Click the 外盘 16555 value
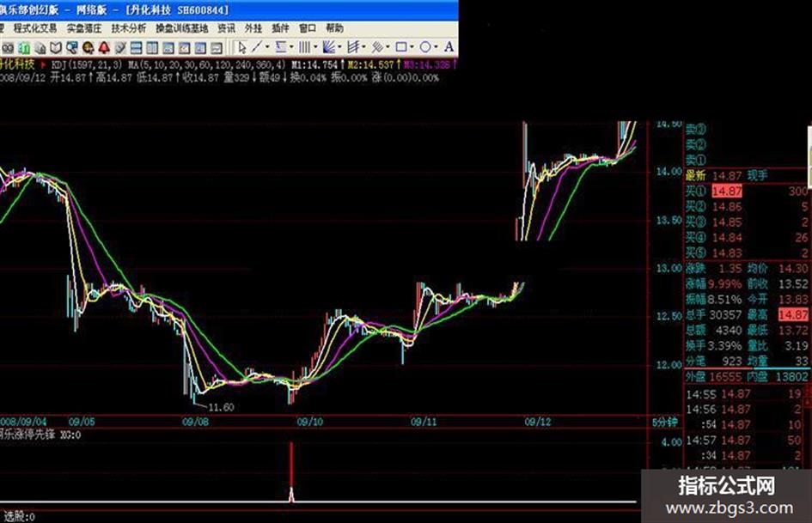Viewport: 812px width, 523px height. pos(725,377)
